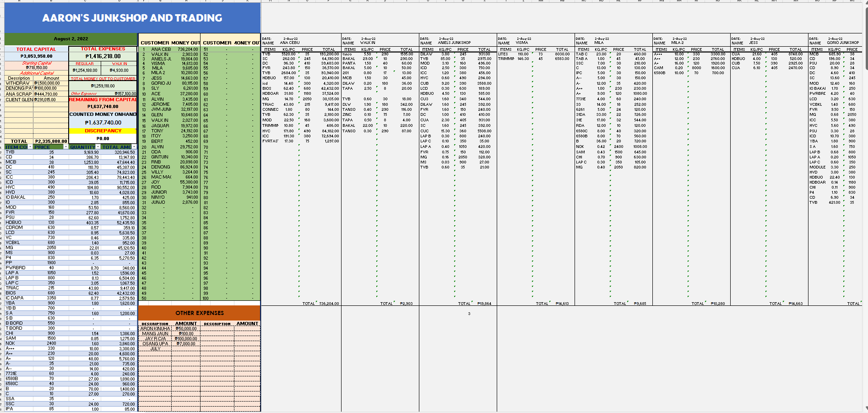Click the "ANIELS JUNKSHOP" ledger name cell
Viewport: 868px width, 413px height.
pyautogui.click(x=455, y=43)
